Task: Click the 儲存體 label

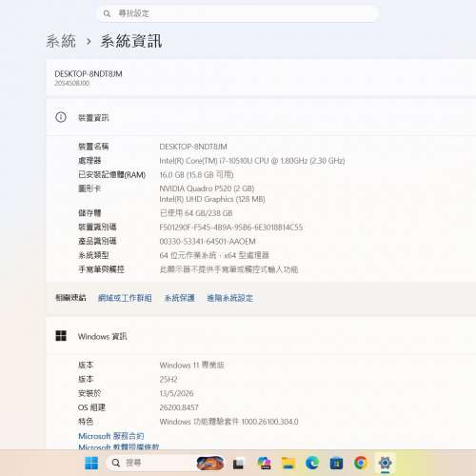Action: click(x=89, y=213)
